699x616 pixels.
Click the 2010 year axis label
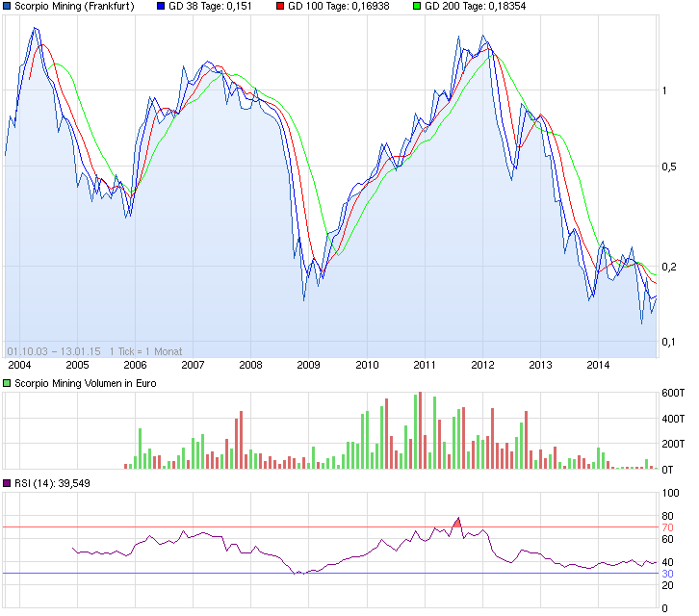click(367, 365)
